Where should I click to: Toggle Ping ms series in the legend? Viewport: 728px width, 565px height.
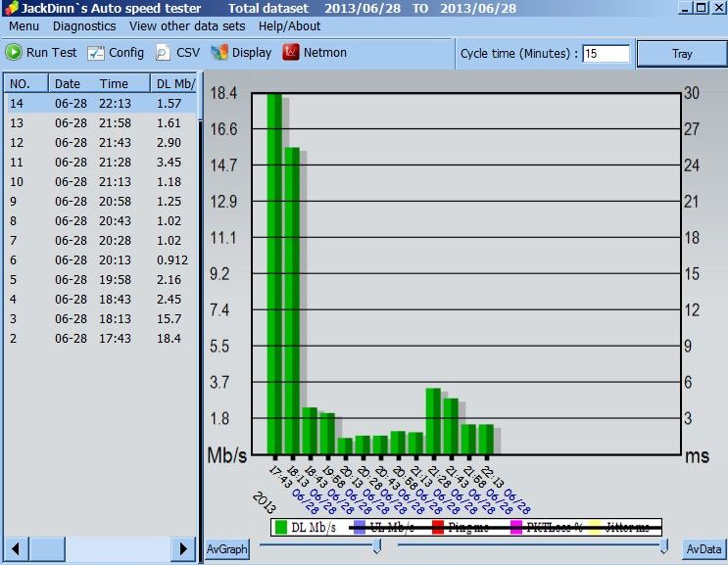(x=461, y=528)
